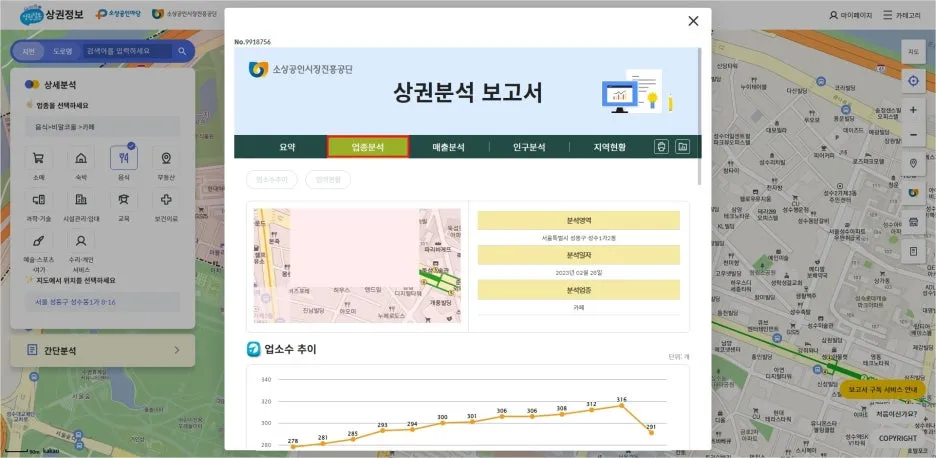936x458 pixels.
Task: Select the 과학·기술 category icon
Action: (38, 199)
